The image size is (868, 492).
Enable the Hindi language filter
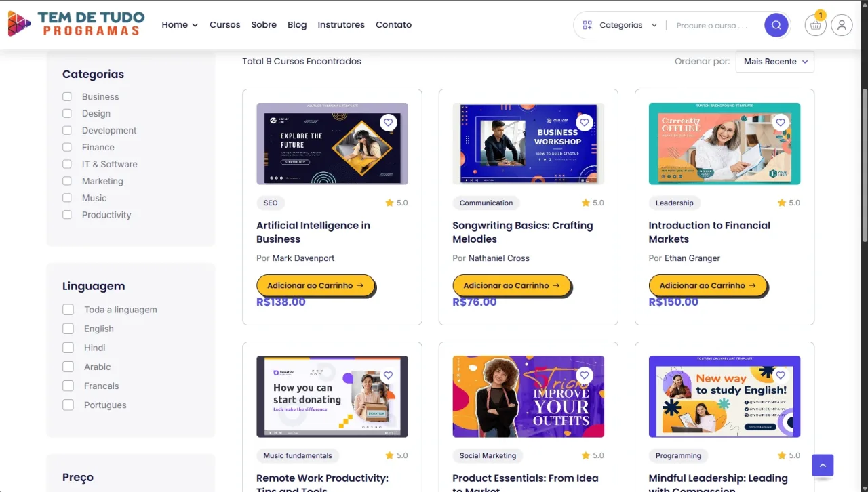click(68, 348)
